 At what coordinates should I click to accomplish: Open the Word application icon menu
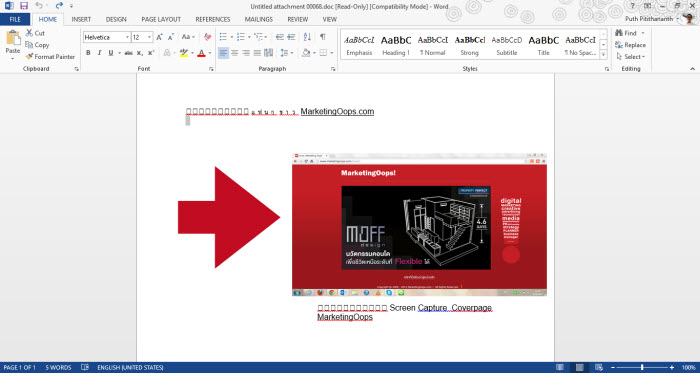point(9,6)
